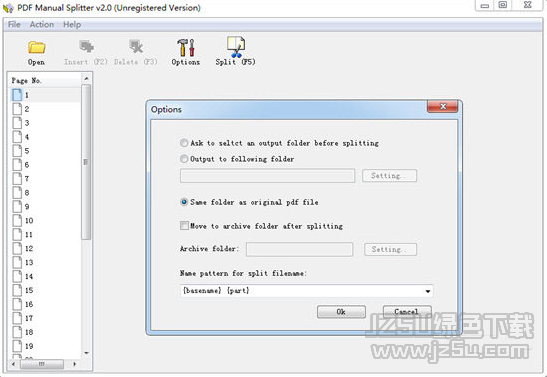
Task: Click the page list scroll-up arrow
Action: [86, 78]
